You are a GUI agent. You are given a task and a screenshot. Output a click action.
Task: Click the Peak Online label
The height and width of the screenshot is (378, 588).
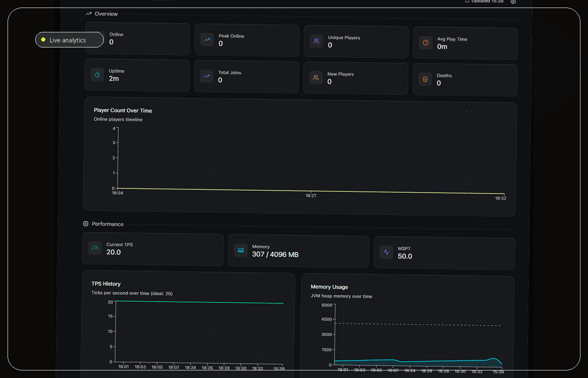(231, 36)
